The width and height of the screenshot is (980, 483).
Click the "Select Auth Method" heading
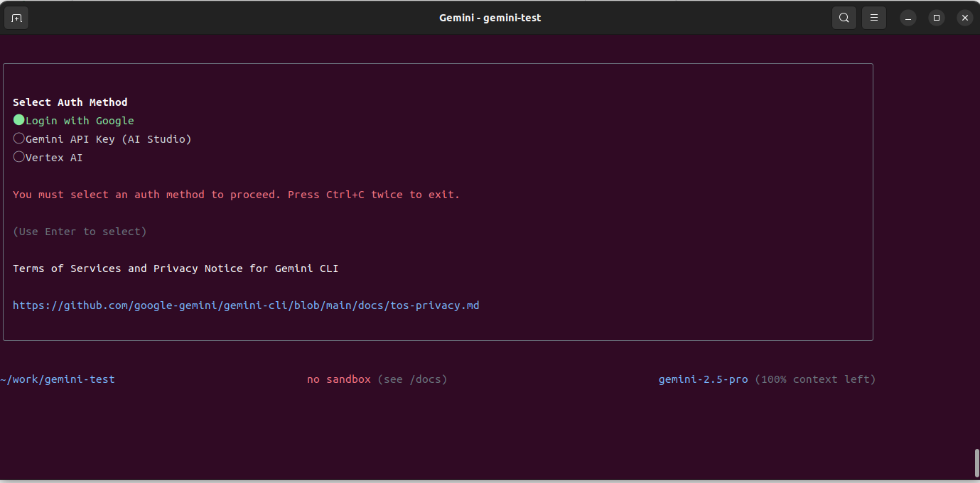click(69, 102)
